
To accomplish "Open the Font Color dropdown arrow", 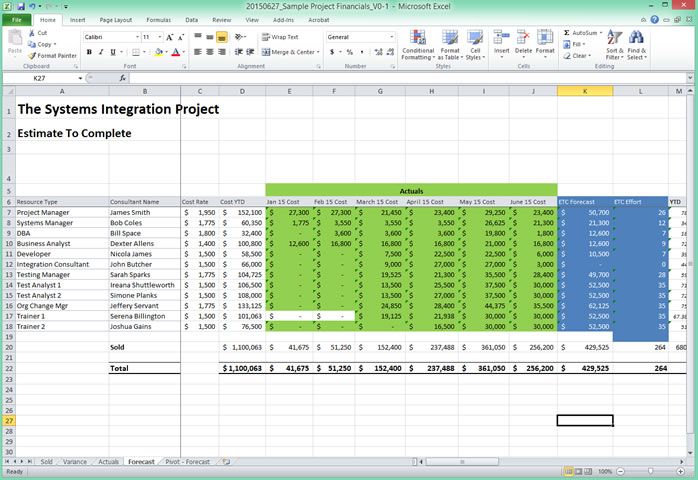I will [183, 52].
